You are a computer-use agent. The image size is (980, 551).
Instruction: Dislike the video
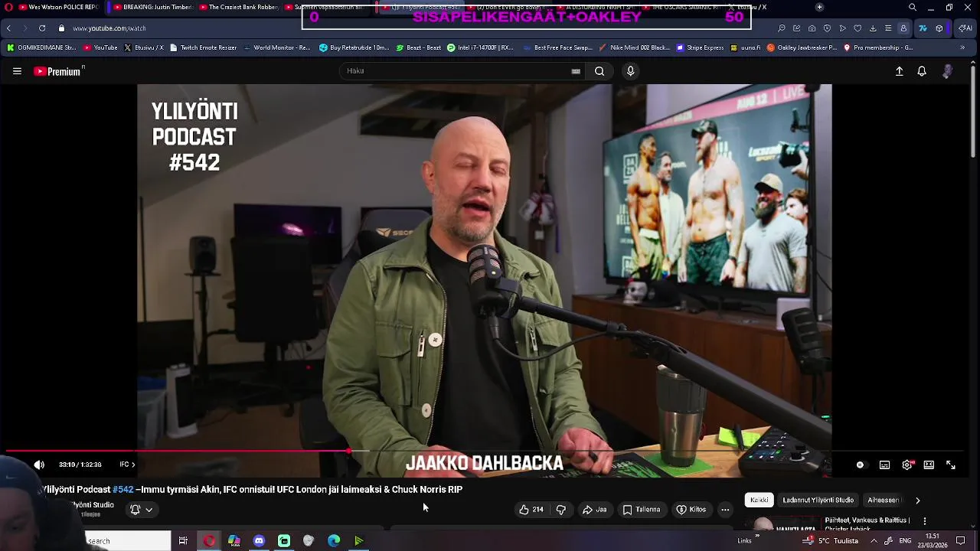[560, 510]
